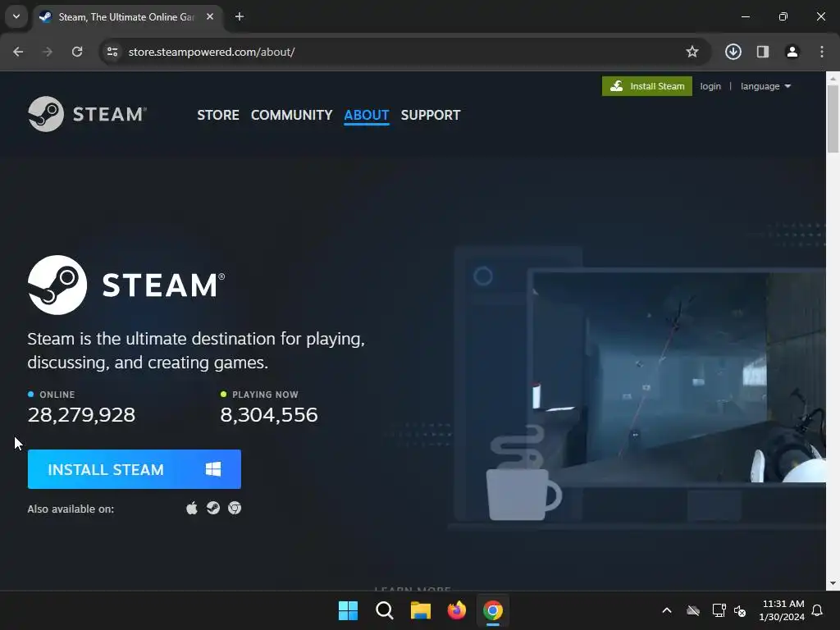Click the scrollbar down arrow

click(833, 583)
